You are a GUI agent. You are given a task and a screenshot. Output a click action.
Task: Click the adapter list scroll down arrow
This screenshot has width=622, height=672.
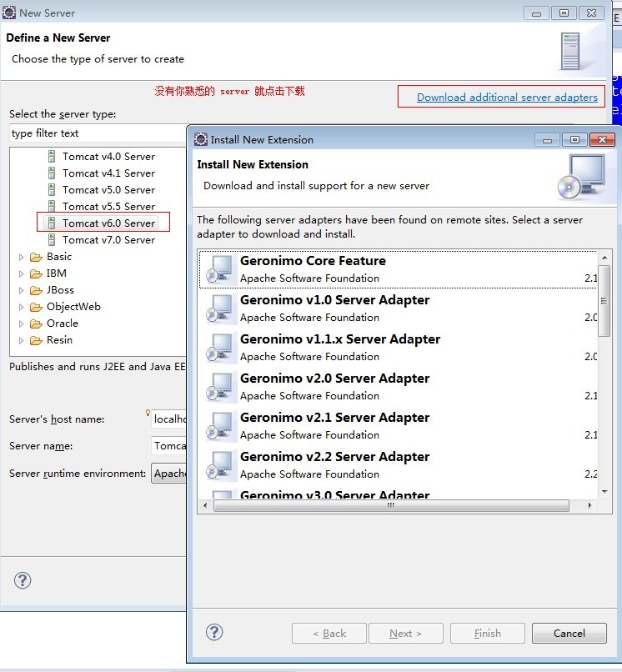point(604,492)
